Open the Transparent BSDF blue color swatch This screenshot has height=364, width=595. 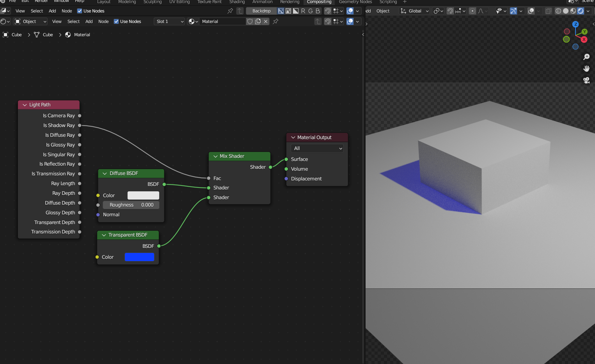click(x=139, y=257)
